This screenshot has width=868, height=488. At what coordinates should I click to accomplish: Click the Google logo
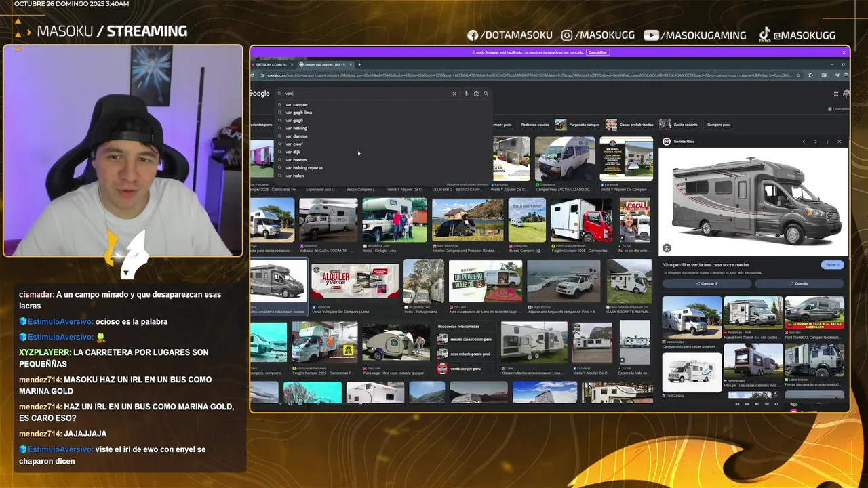coord(260,94)
